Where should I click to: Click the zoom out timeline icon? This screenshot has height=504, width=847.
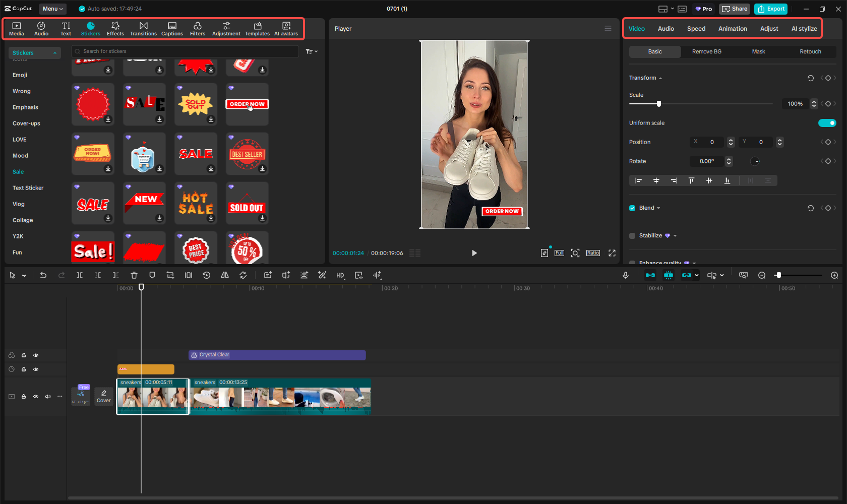(762, 275)
